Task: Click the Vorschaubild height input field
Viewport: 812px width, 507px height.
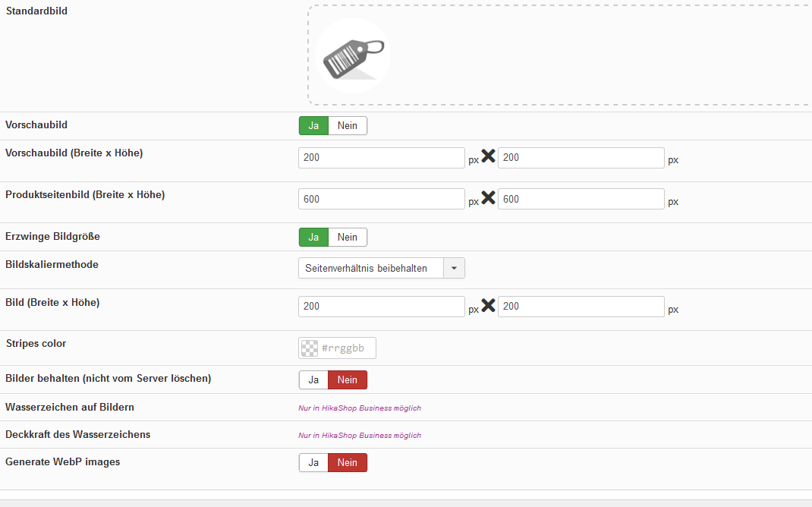Action: click(581, 158)
